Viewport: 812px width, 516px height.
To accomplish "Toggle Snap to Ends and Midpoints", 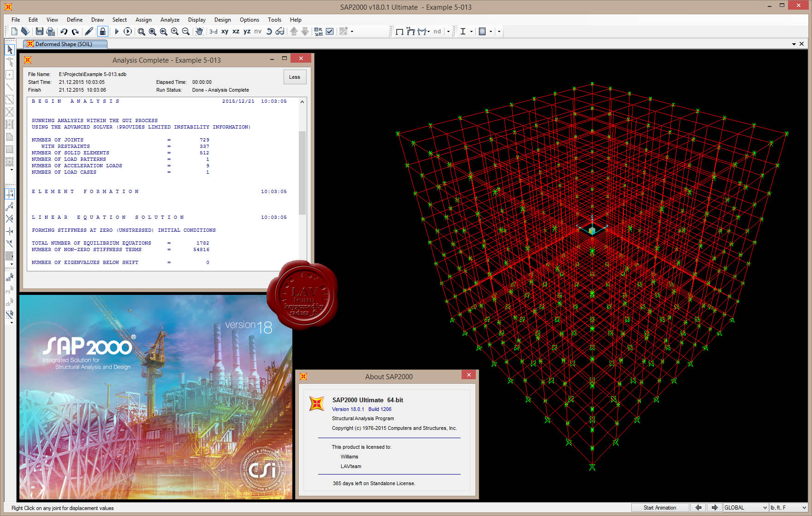I will point(10,206).
